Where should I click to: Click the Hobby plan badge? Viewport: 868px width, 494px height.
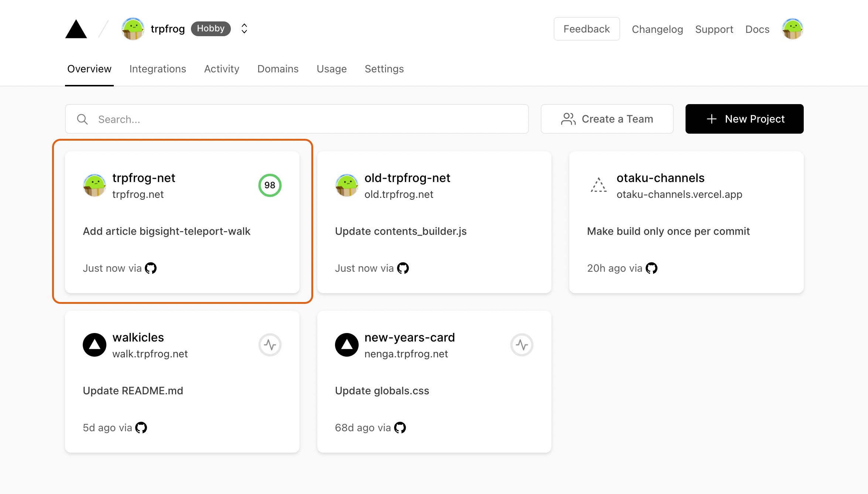click(x=211, y=29)
